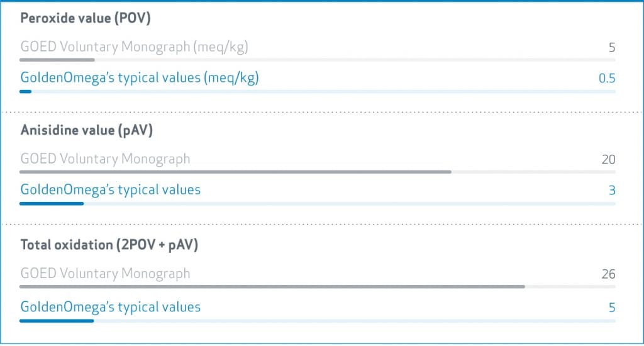644x346 pixels.
Task: Click the Anisidine value (pAV) heading
Action: pyautogui.click(x=87, y=130)
